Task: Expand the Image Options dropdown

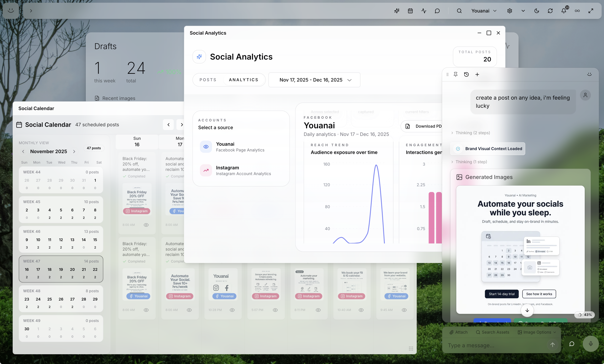Action: coord(536,332)
